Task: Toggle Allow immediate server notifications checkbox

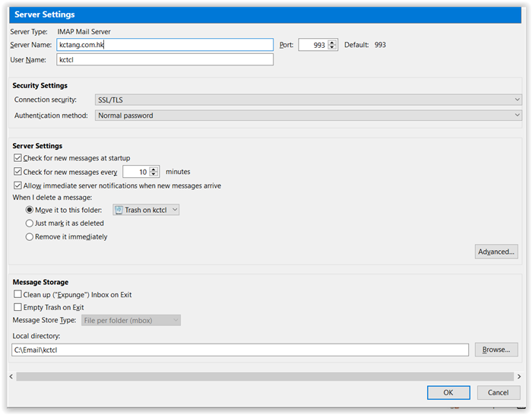Action: tap(17, 185)
